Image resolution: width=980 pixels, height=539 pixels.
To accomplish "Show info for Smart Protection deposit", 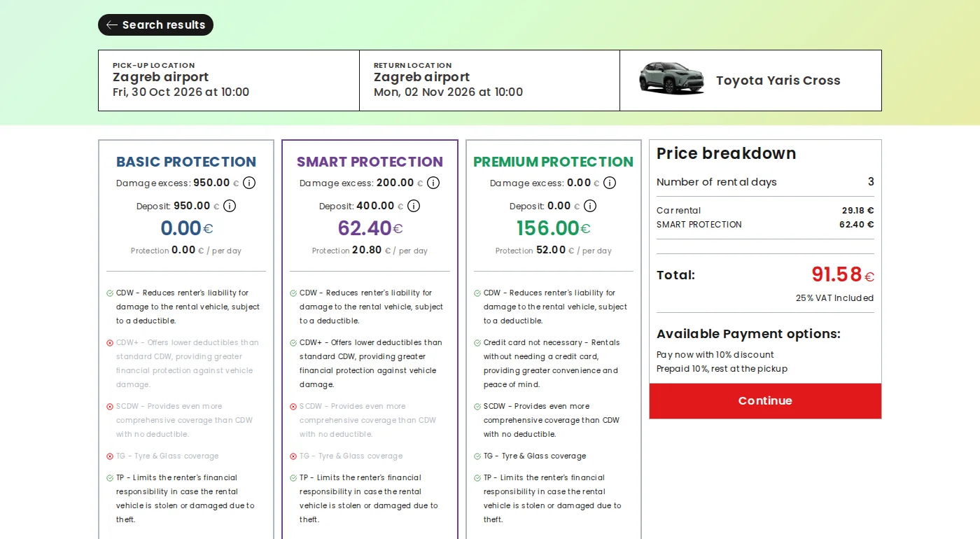I will [414, 206].
